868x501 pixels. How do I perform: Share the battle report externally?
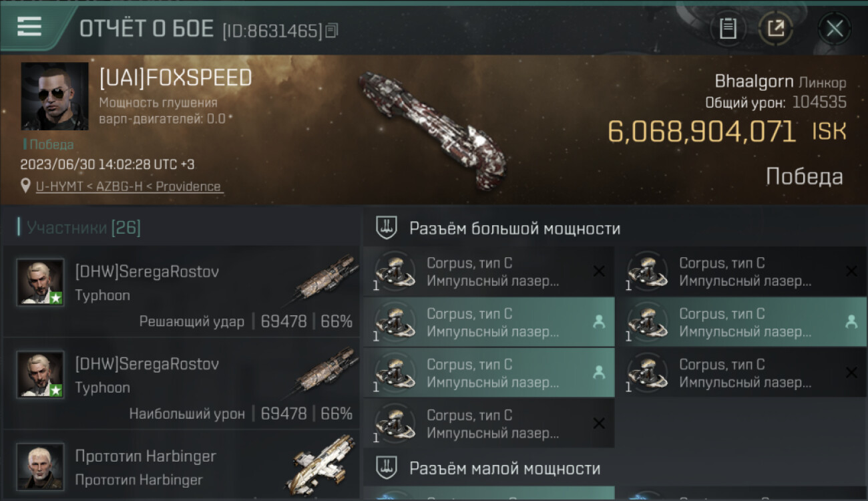[x=775, y=29]
